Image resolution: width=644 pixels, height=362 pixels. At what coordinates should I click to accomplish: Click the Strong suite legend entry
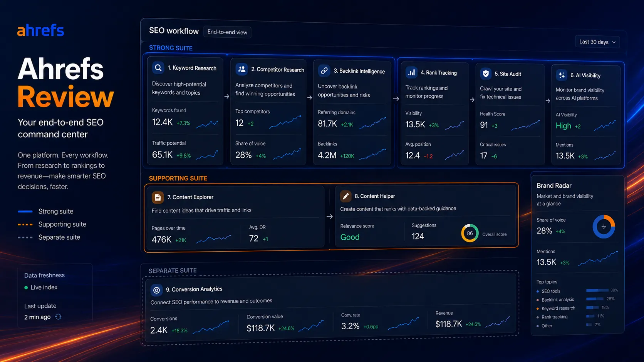point(45,211)
